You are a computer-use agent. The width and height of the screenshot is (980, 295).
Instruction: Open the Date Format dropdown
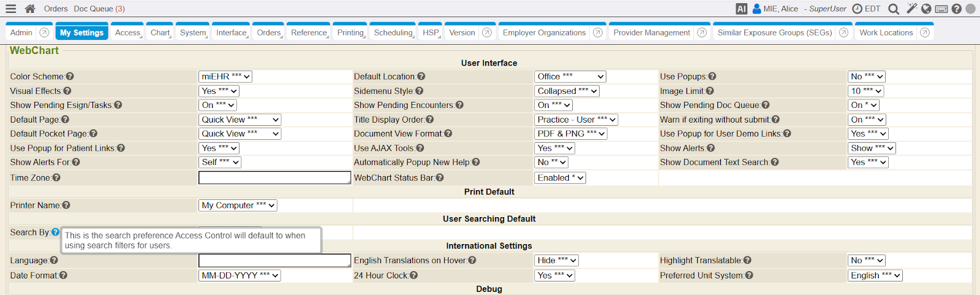(239, 275)
